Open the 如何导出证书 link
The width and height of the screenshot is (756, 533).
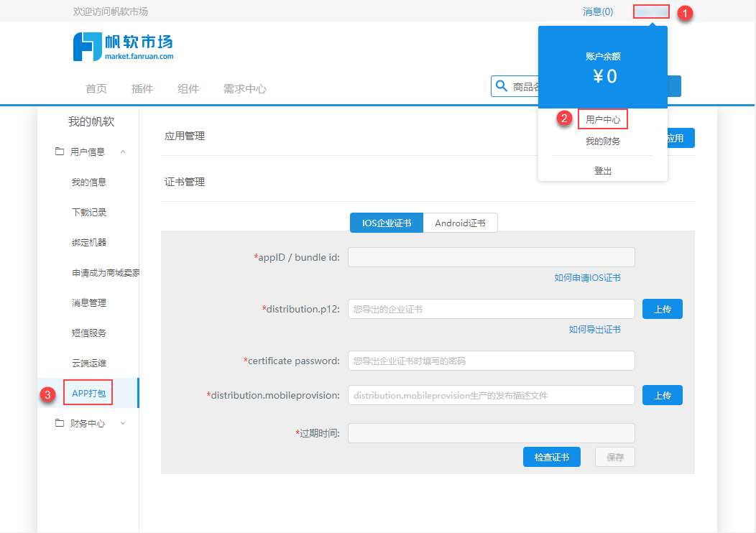(x=594, y=330)
